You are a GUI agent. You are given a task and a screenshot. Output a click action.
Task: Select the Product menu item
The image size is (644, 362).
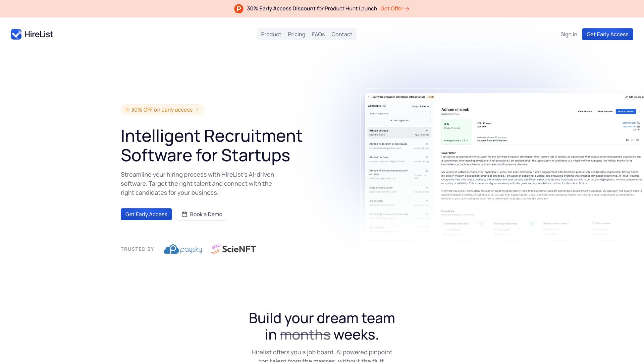coord(271,34)
